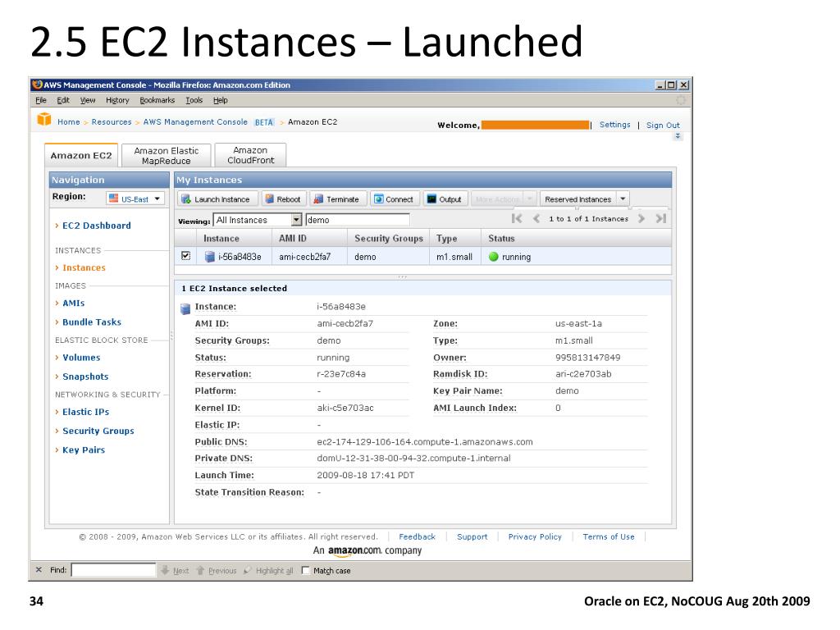The image size is (840, 630).
Task: Click the Launch Instance button
Action: pyautogui.click(x=217, y=199)
